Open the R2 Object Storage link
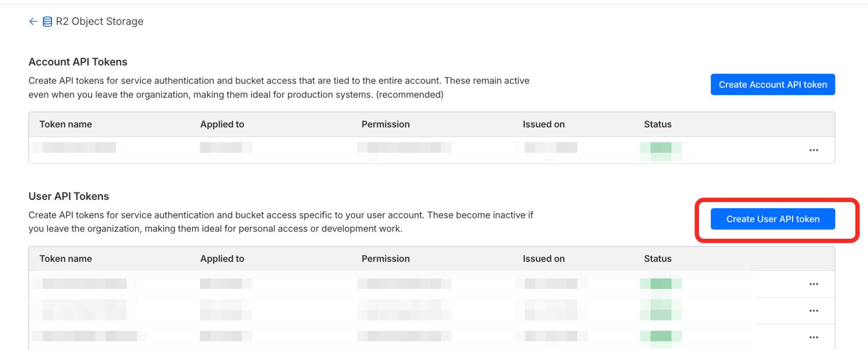The width and height of the screenshot is (868, 350). (99, 21)
